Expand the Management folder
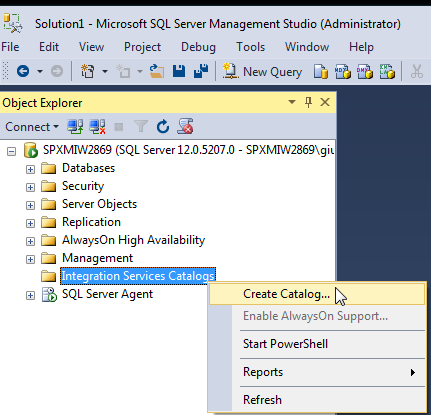This screenshot has height=415, width=431. pyautogui.click(x=30, y=259)
